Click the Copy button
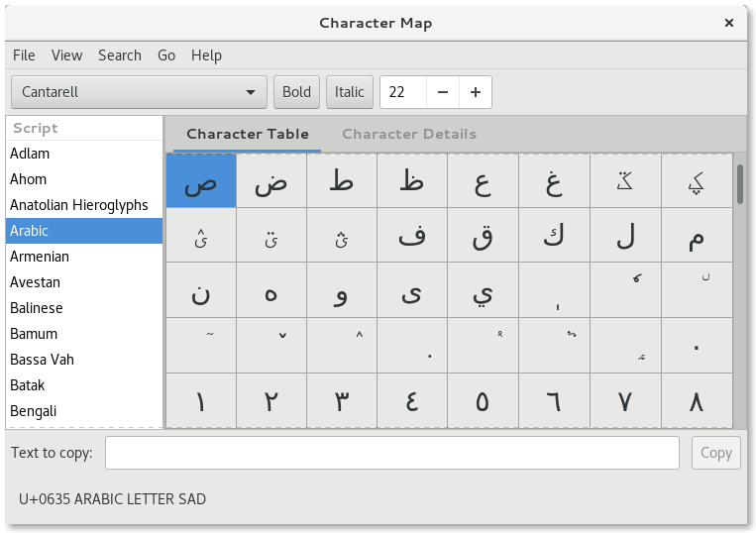The height and width of the screenshot is (533, 756). 715,453
